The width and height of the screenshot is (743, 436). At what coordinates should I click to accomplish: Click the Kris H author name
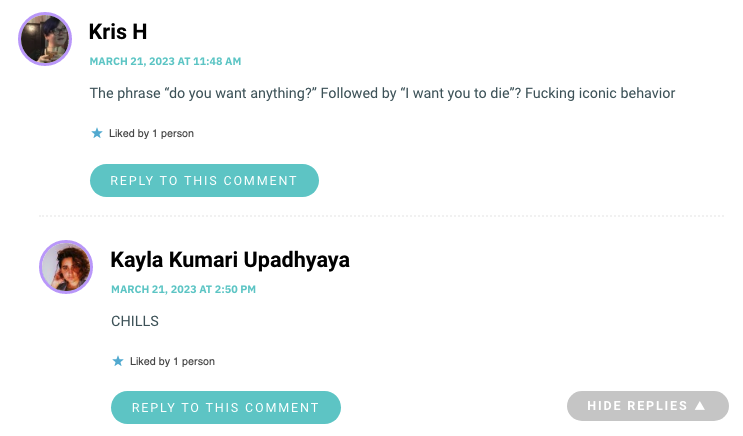[118, 32]
